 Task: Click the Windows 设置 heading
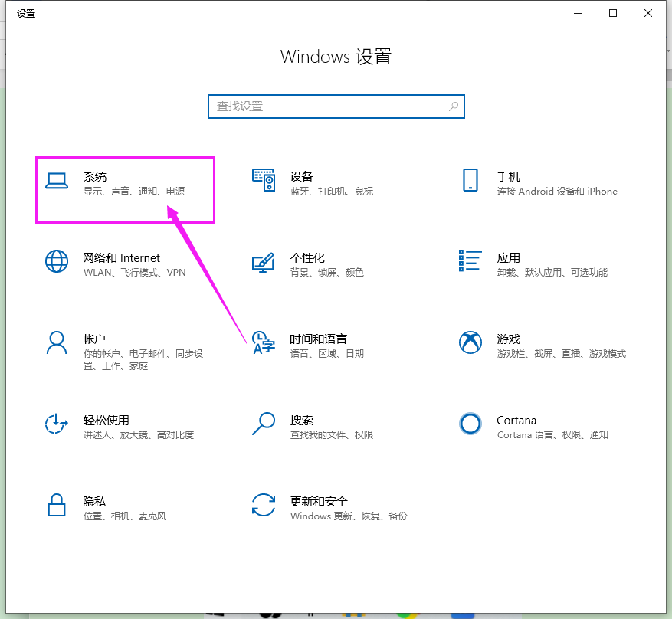click(x=336, y=57)
